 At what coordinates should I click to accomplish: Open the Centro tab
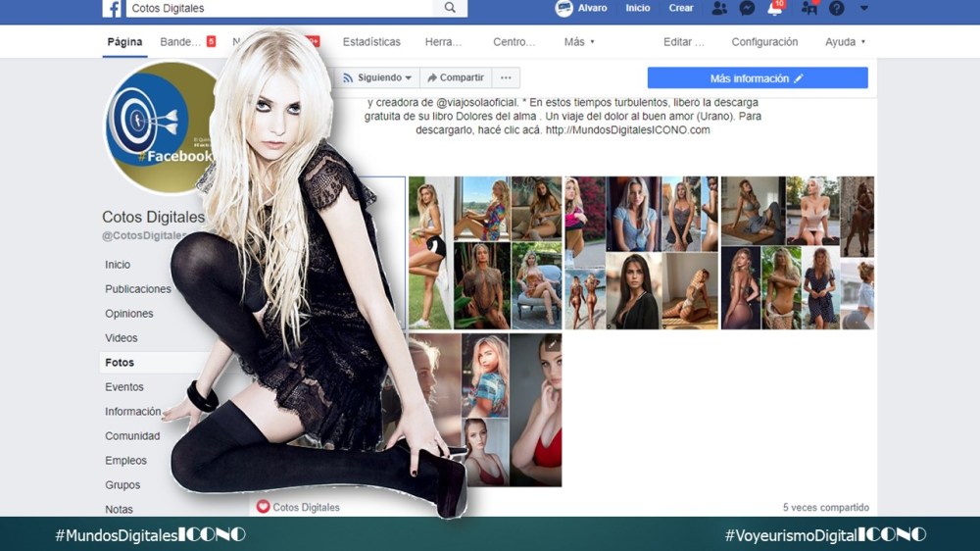click(x=514, y=42)
